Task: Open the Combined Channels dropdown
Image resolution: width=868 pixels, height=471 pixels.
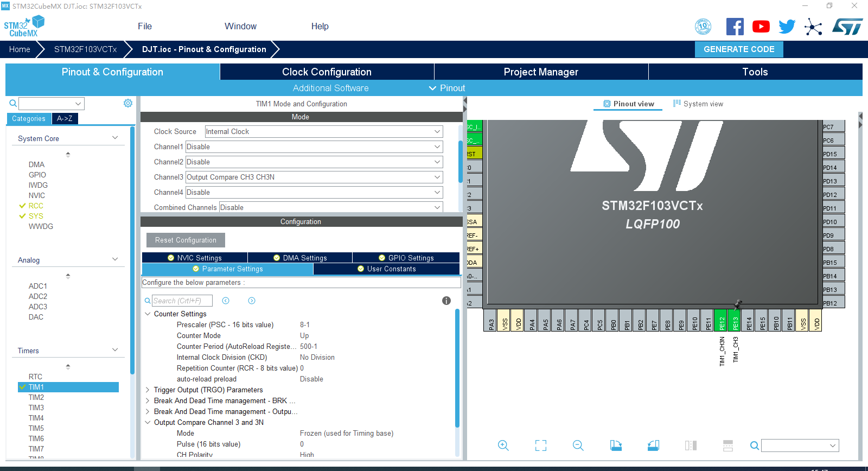Action: (x=331, y=207)
